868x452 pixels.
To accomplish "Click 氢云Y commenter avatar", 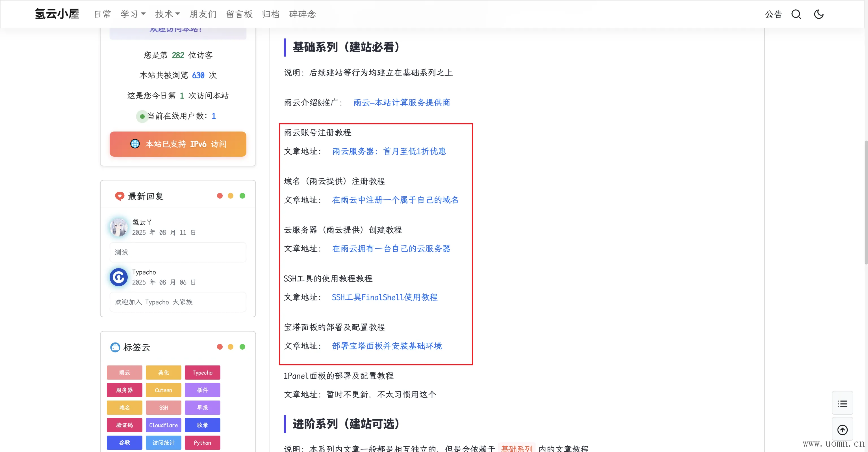I will point(119,227).
